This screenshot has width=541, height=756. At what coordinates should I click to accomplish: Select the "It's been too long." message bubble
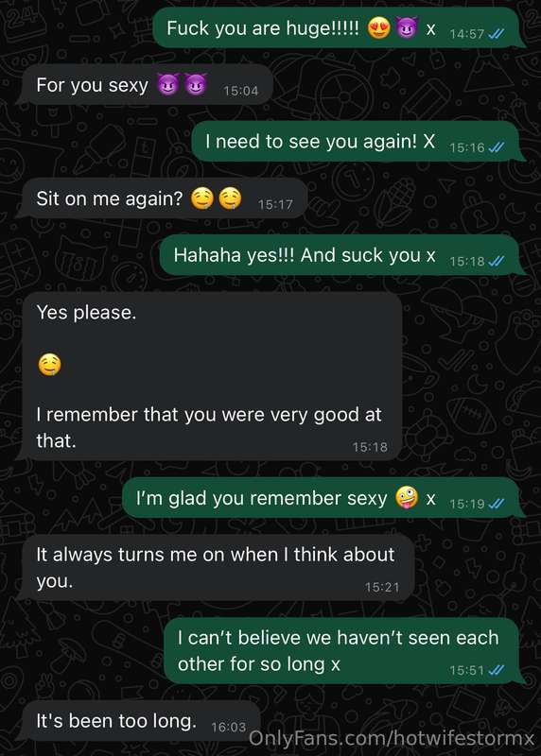tap(140, 721)
